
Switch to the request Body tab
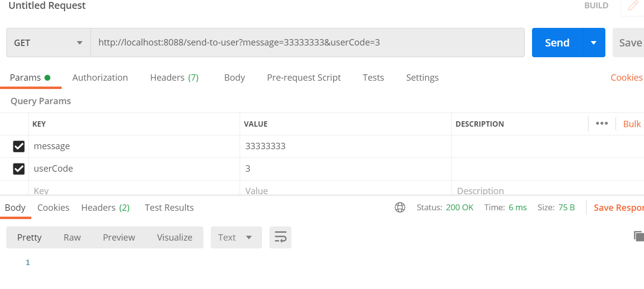tap(235, 77)
